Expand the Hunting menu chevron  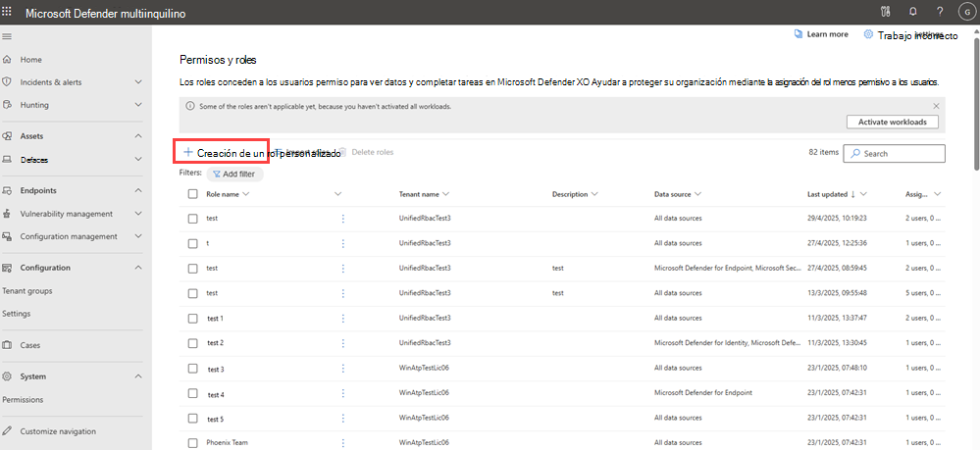[138, 105]
